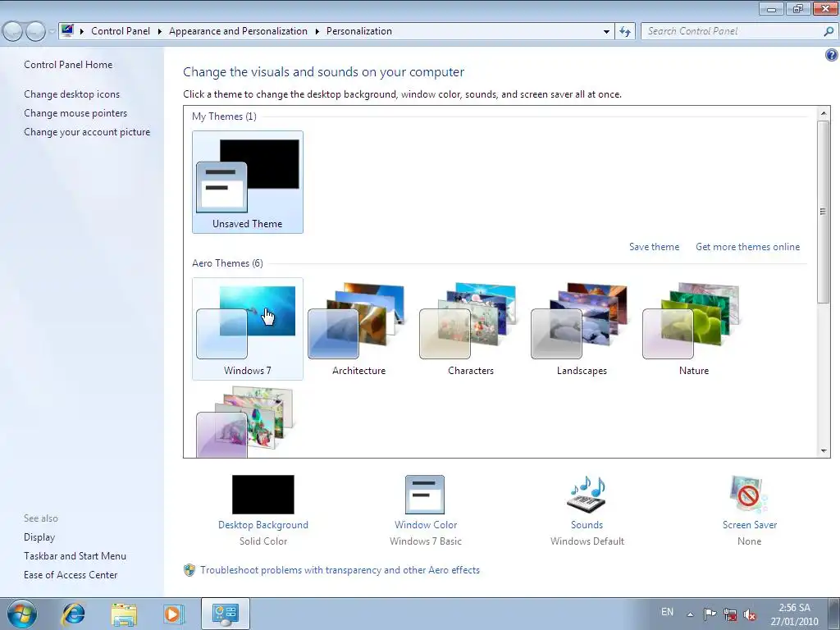The image size is (840, 630).
Task: Click the muted volume tray icon
Action: point(750,614)
